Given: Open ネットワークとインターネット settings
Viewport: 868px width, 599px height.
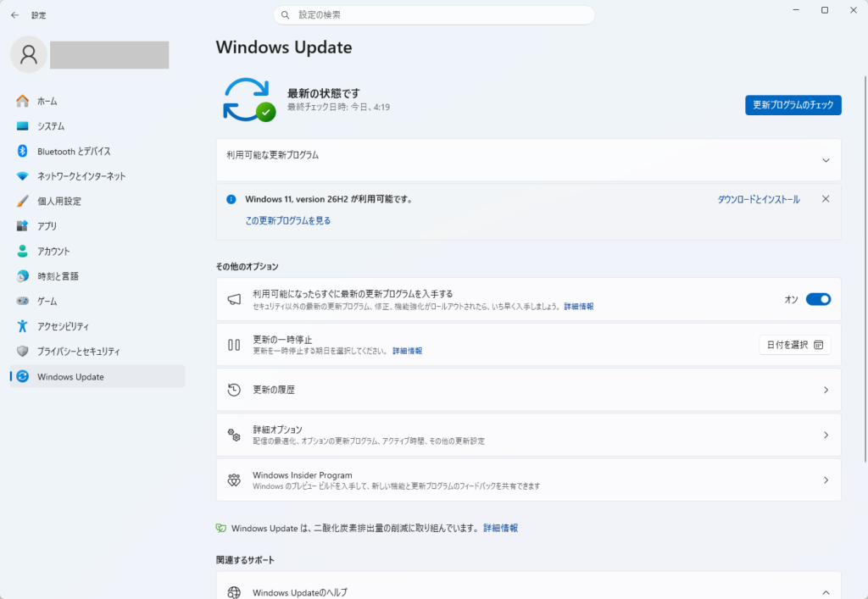Looking at the screenshot, I should [x=97, y=176].
